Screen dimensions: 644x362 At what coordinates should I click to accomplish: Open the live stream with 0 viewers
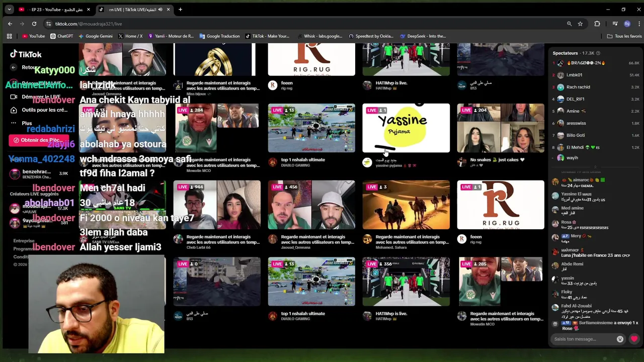217,282
